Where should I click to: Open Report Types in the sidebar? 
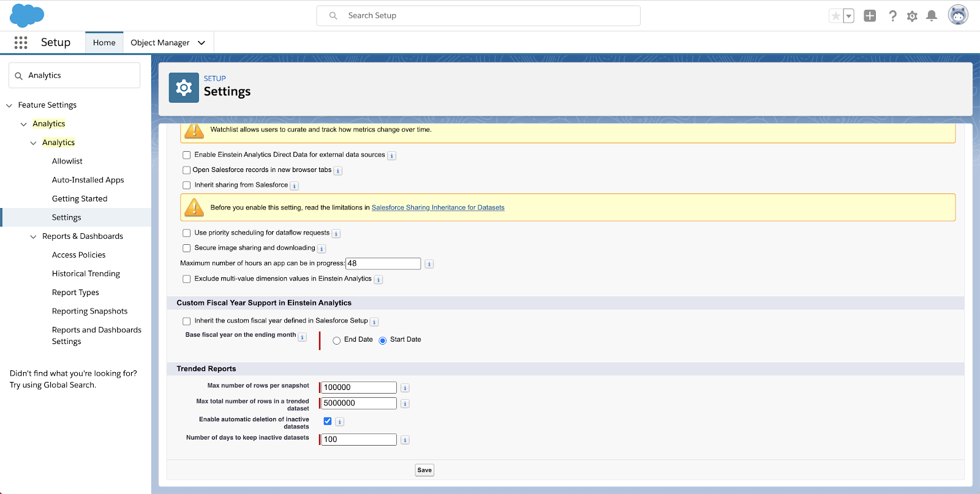pos(75,293)
